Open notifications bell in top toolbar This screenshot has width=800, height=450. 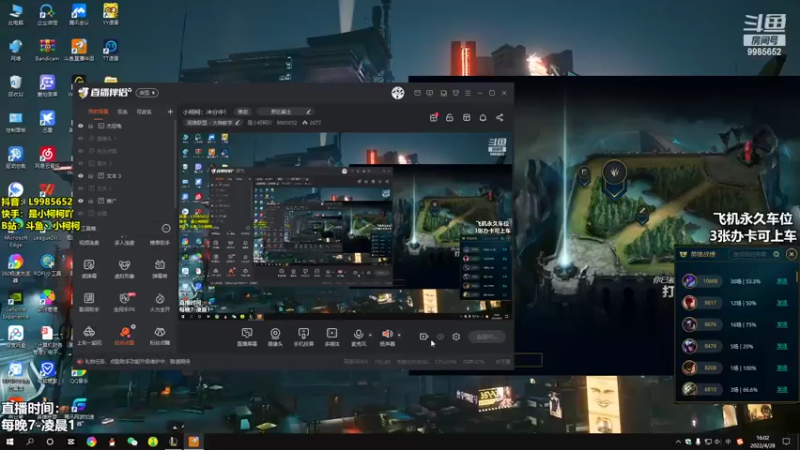click(483, 117)
